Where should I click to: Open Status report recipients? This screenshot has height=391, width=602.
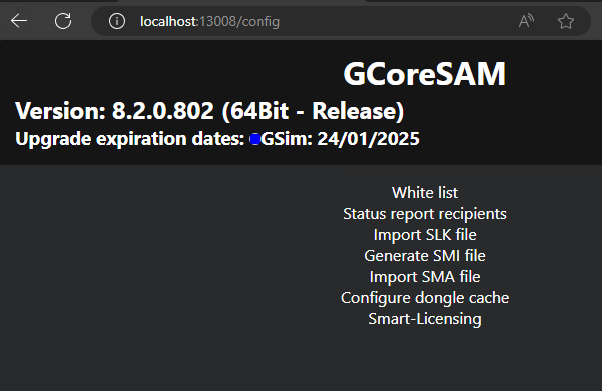(425, 214)
